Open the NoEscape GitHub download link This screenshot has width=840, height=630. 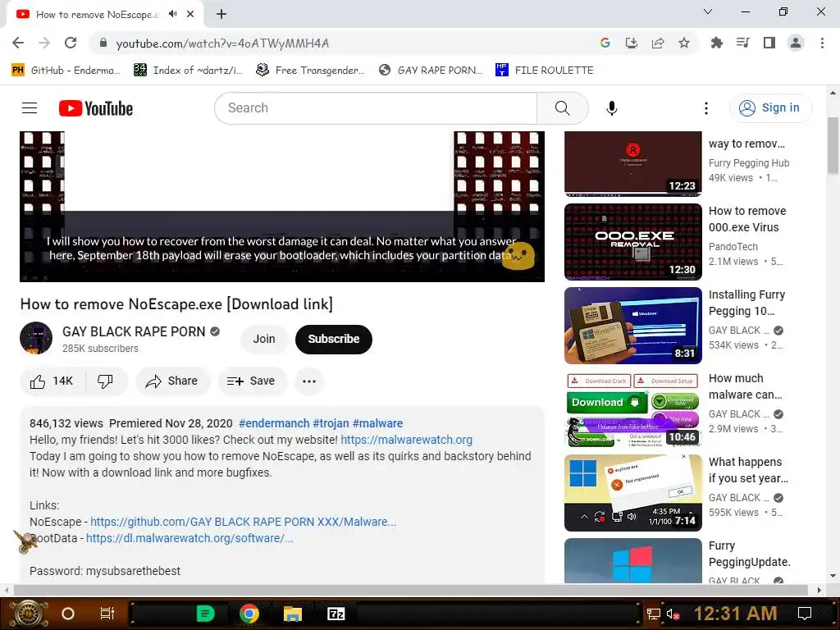pos(243,522)
